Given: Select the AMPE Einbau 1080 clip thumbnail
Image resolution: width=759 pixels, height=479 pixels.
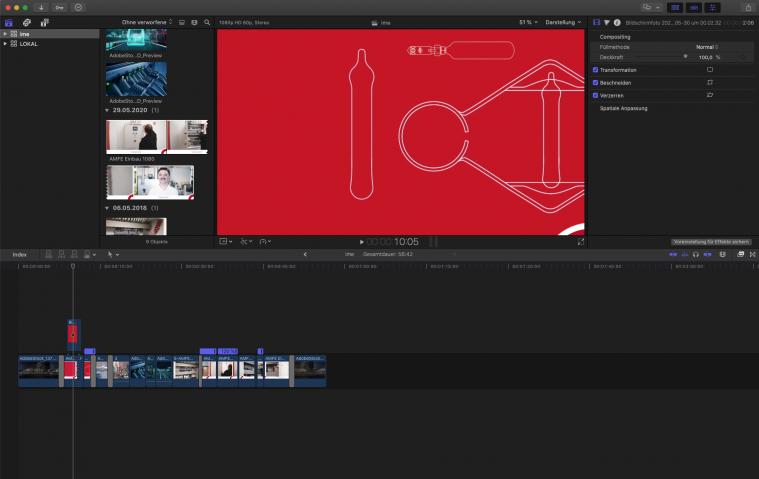Looking at the screenshot, I should tap(156, 137).
